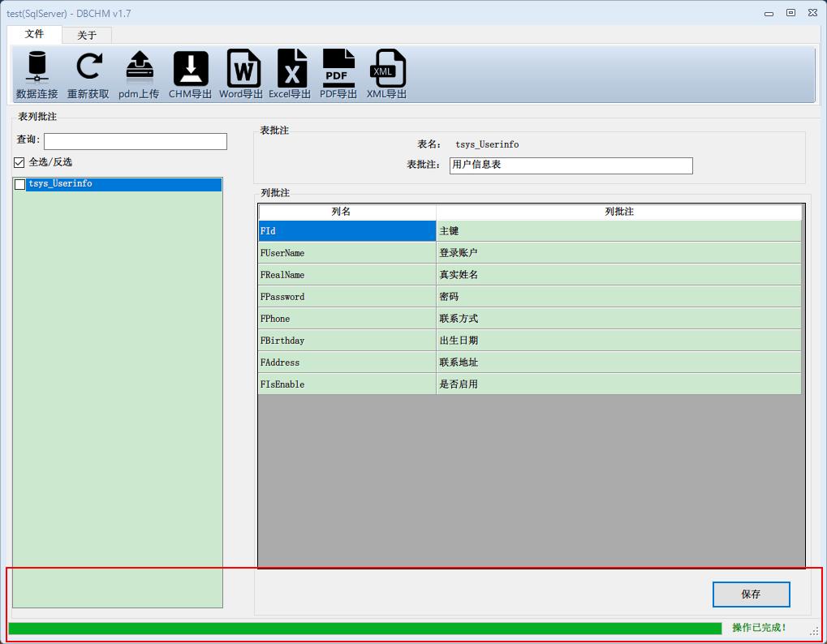Export documentation using the Word导出 icon
Viewport: 827px width, 644px height.
coord(239,74)
